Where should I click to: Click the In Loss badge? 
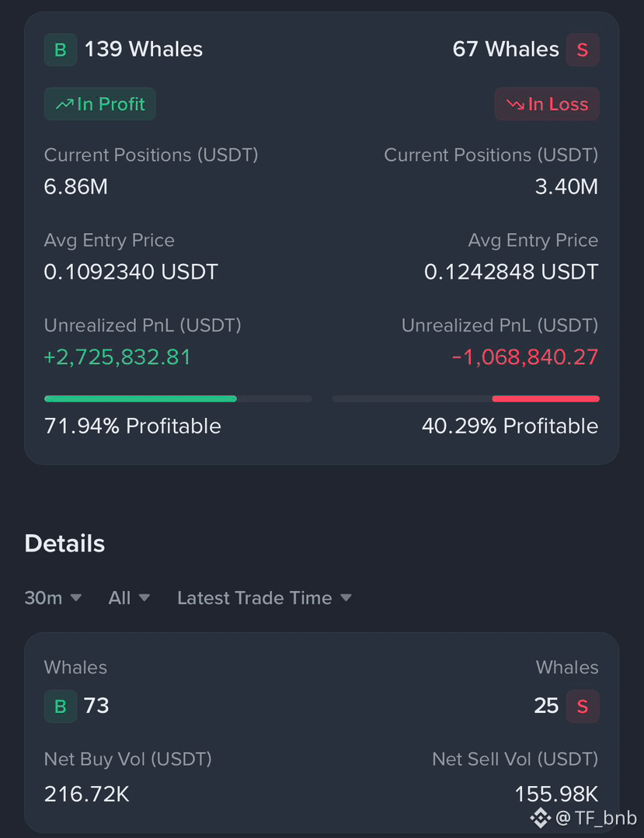(x=547, y=103)
